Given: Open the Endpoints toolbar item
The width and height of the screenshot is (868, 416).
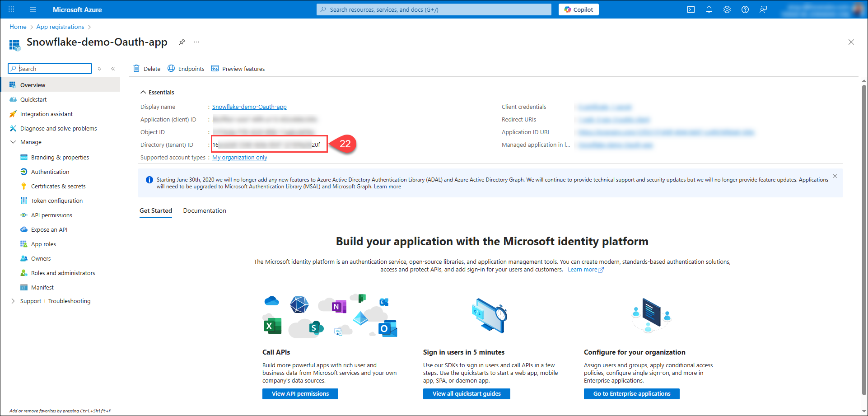Looking at the screenshot, I should click(186, 69).
